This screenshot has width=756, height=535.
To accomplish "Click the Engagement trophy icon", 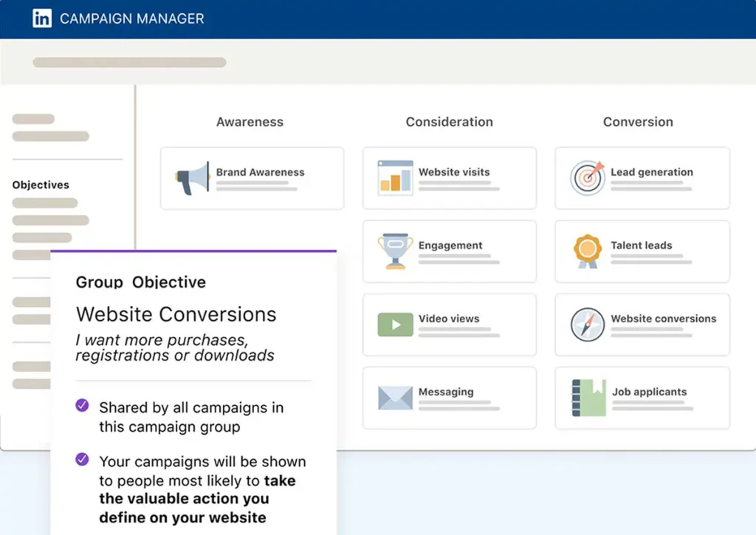I will [395, 251].
